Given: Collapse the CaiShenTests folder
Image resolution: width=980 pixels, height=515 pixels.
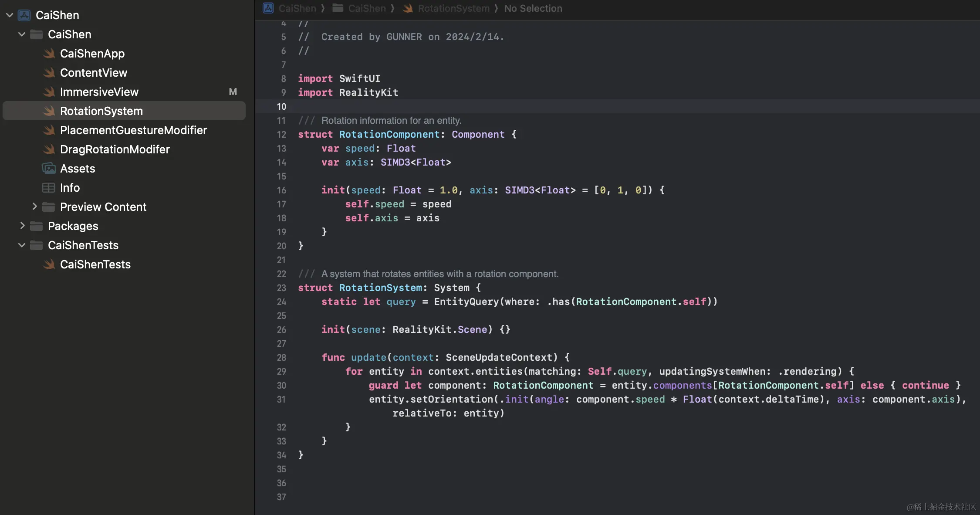Looking at the screenshot, I should pyautogui.click(x=22, y=245).
